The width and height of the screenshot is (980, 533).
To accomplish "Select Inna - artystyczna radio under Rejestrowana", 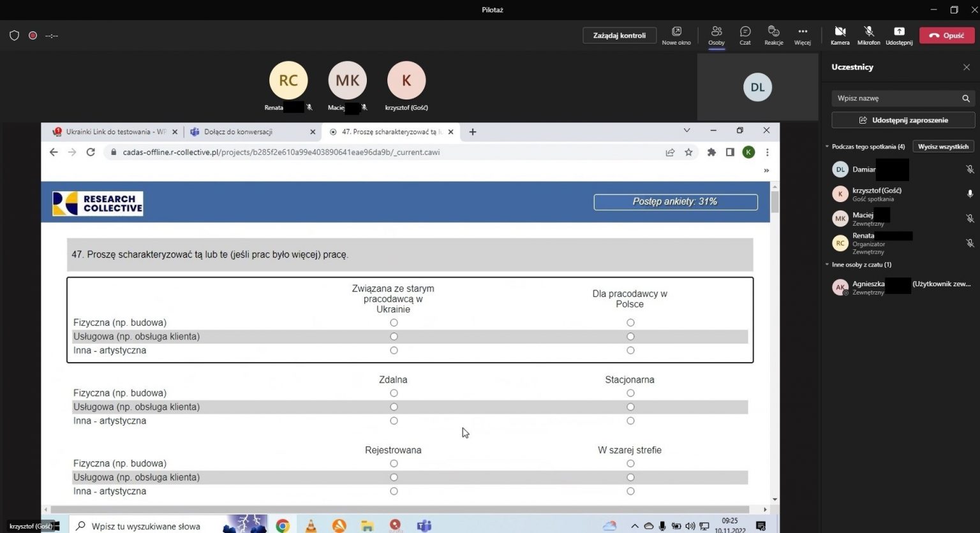I will coord(394,492).
